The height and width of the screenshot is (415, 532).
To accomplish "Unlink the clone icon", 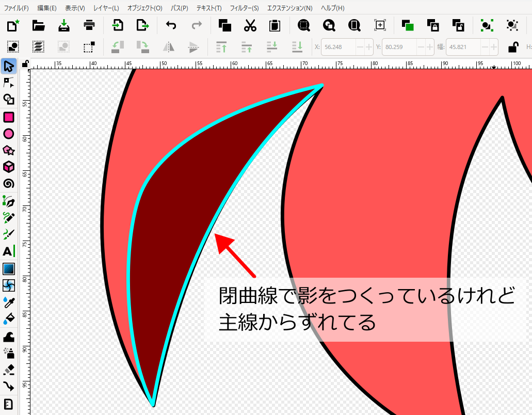I will (458, 25).
